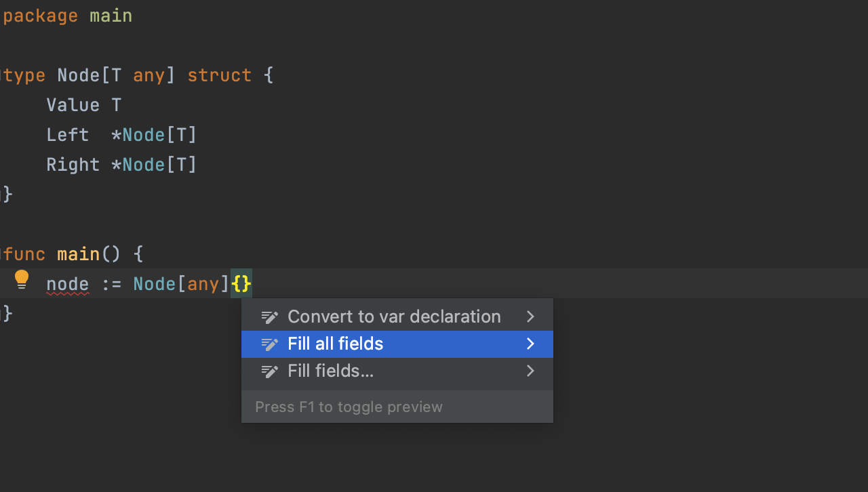This screenshot has width=868, height=492.
Task: Click the "Press F1 to toggle preview" footer
Action: pos(348,407)
